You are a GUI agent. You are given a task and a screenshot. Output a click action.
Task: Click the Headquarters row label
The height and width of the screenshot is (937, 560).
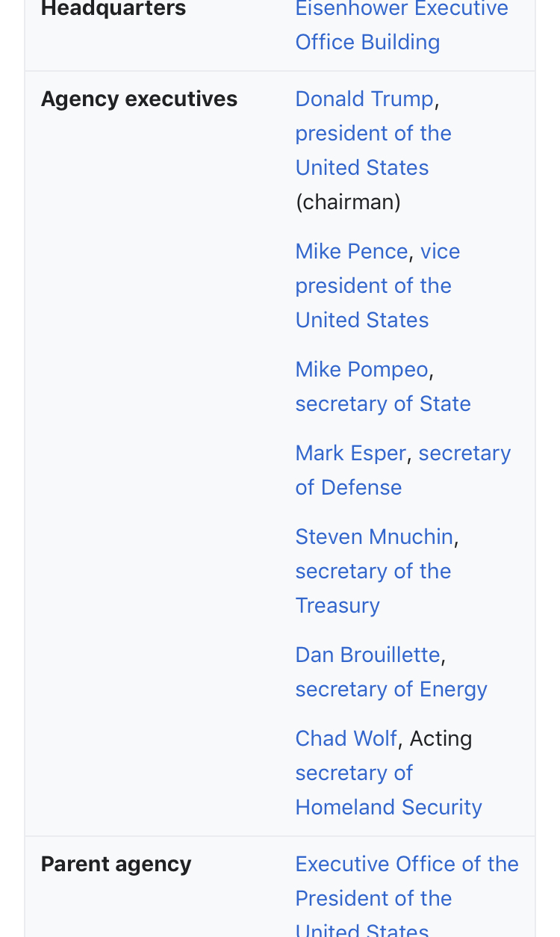point(113,10)
